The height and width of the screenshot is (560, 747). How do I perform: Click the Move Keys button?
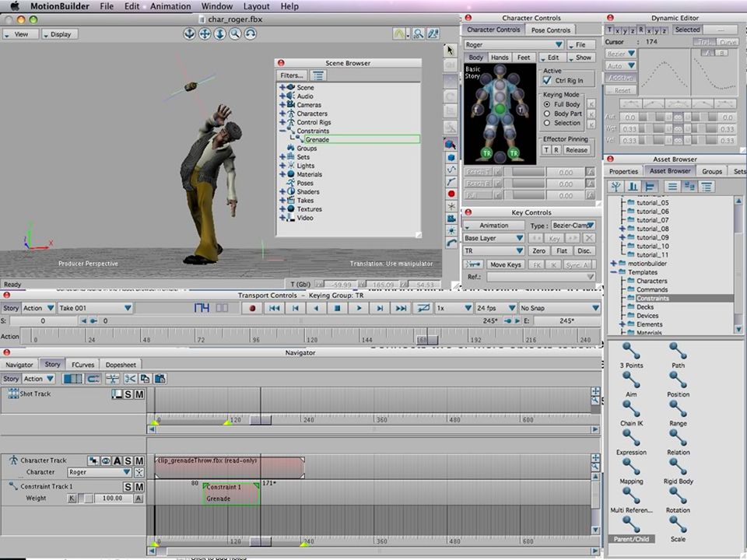click(x=506, y=264)
